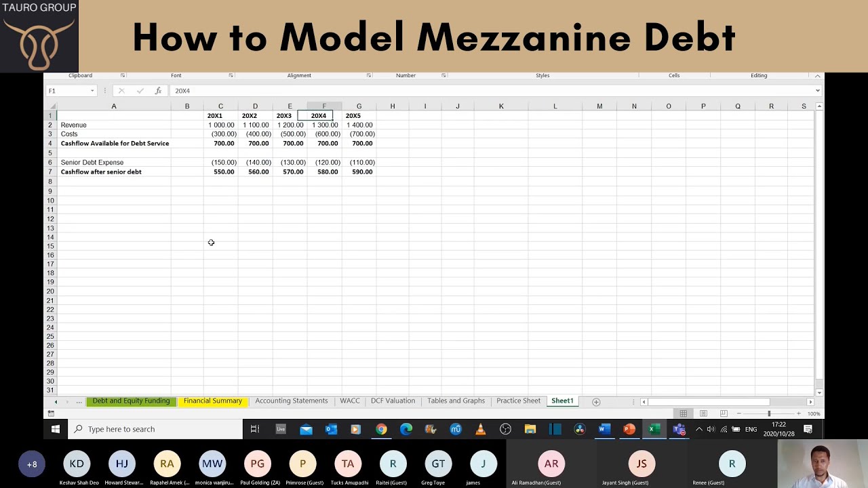Viewport: 868px width, 488px height.
Task: Open Microsoft Edge from taskbar
Action: [x=406, y=429]
